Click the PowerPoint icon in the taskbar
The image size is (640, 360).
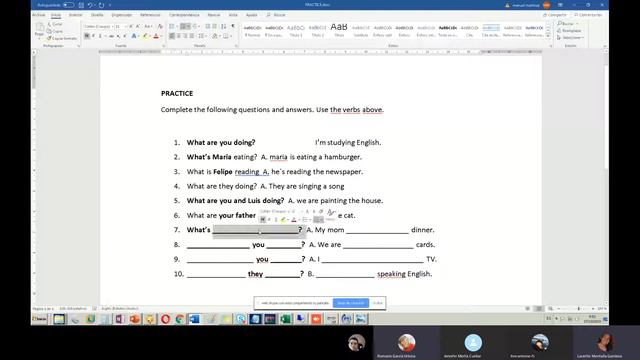pyautogui.click(x=135, y=319)
